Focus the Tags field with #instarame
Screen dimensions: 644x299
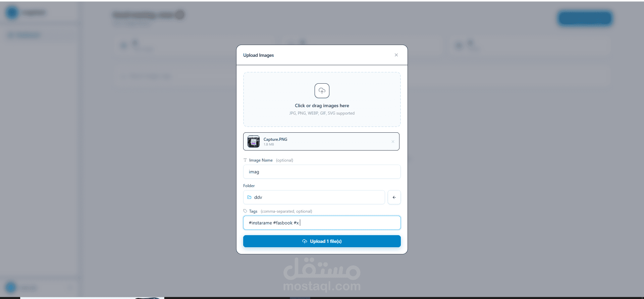point(322,223)
